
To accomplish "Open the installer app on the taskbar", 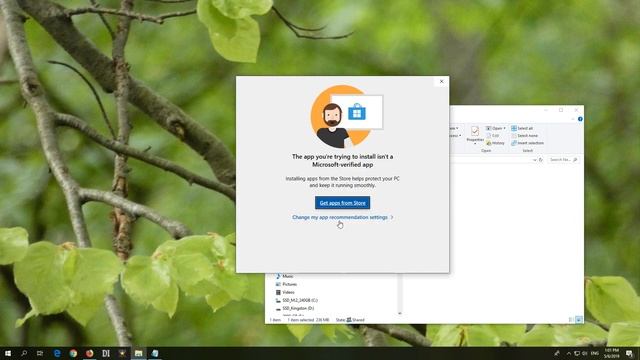I will tap(155, 353).
